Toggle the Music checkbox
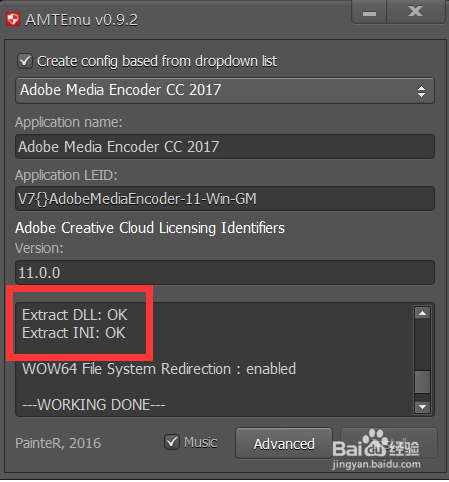 coord(172,442)
